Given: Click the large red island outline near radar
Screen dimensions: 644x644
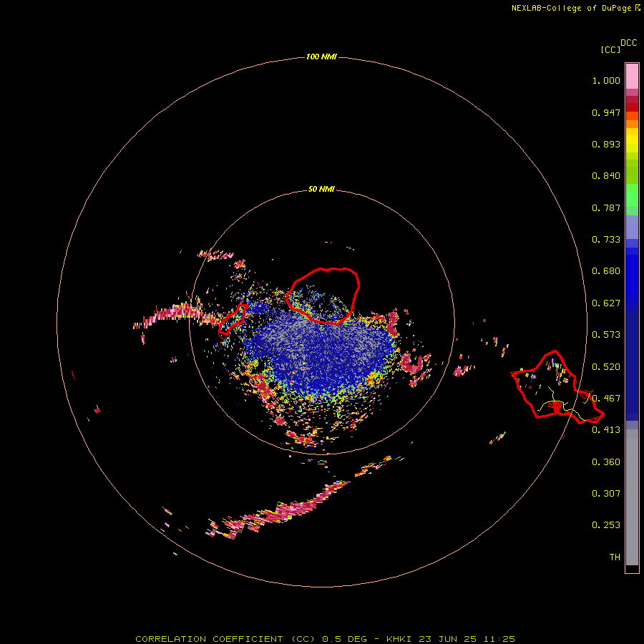Looking at the screenshot, I should 323,296.
